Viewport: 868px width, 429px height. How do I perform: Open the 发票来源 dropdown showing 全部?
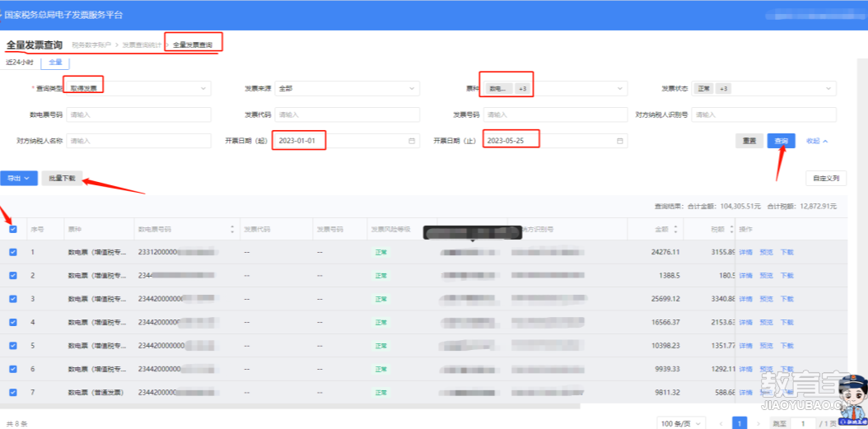(347, 89)
